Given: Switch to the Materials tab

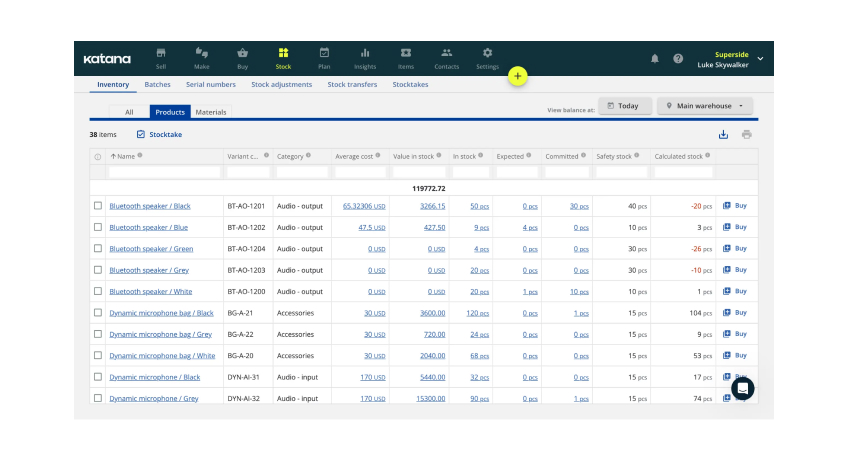Looking at the screenshot, I should coord(210,112).
